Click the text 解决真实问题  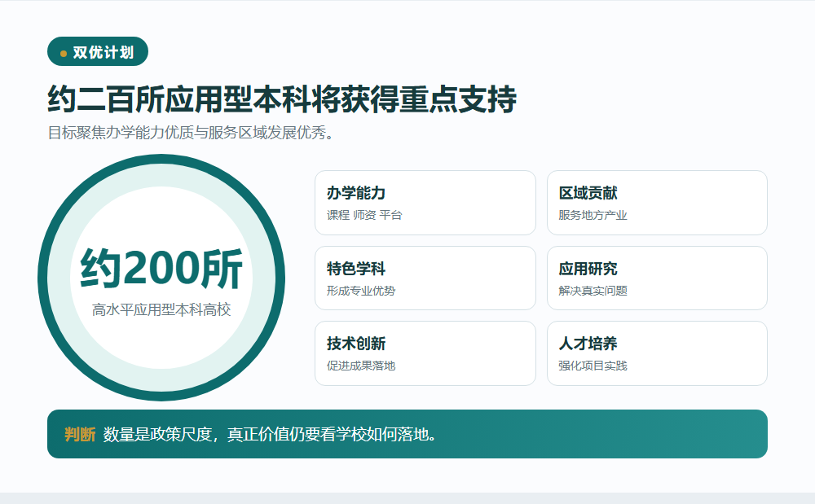click(593, 291)
